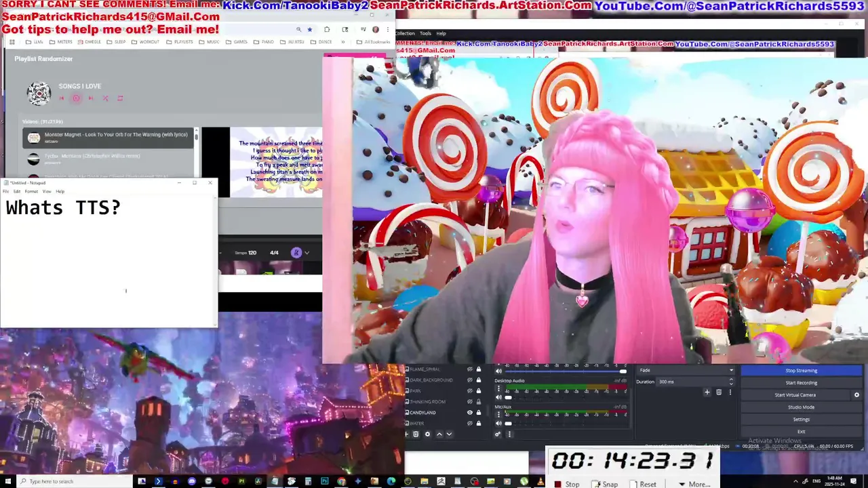Click Chrome profile avatar
868x488 pixels.
coord(376,30)
